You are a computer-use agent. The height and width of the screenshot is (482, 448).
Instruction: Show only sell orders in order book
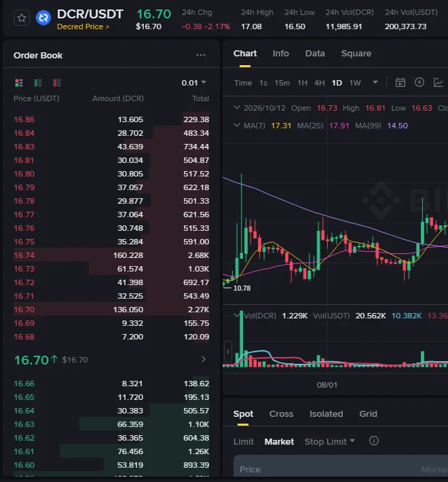(57, 83)
